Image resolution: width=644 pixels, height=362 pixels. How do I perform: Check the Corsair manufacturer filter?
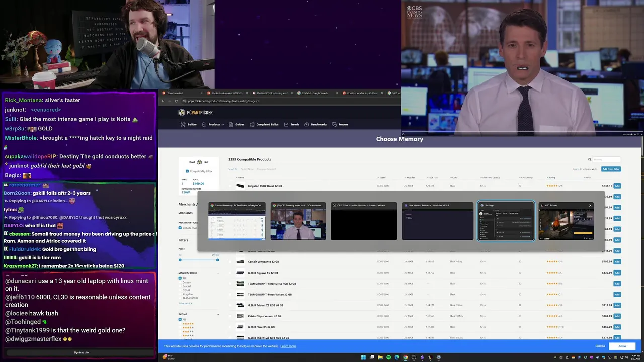pos(180,282)
